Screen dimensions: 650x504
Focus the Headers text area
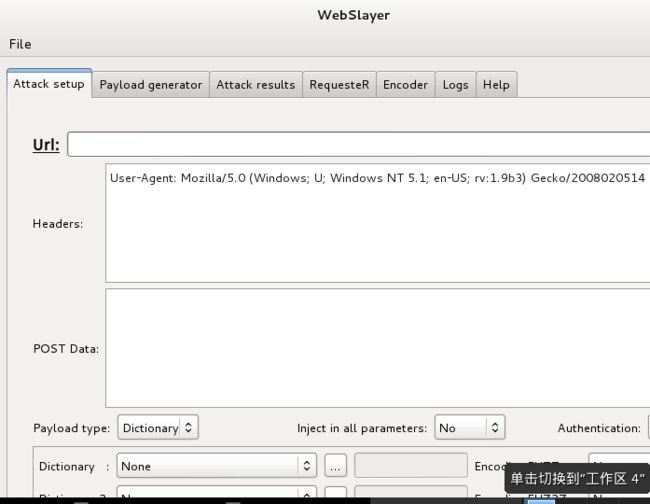pos(378,223)
